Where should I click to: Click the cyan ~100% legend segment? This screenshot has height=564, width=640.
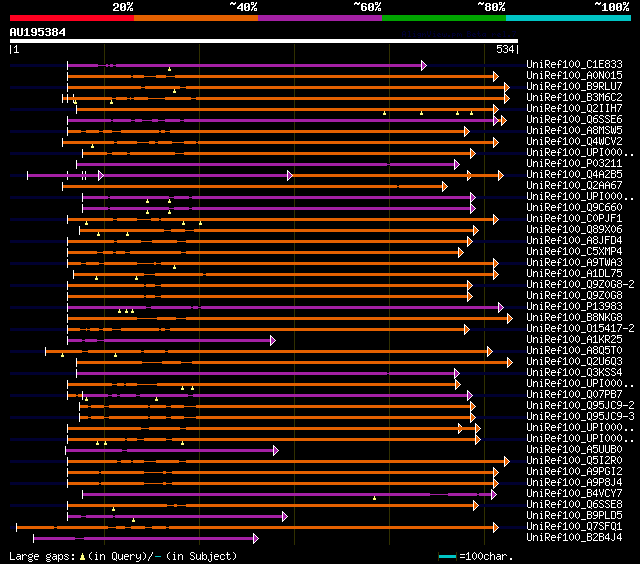(x=569, y=18)
